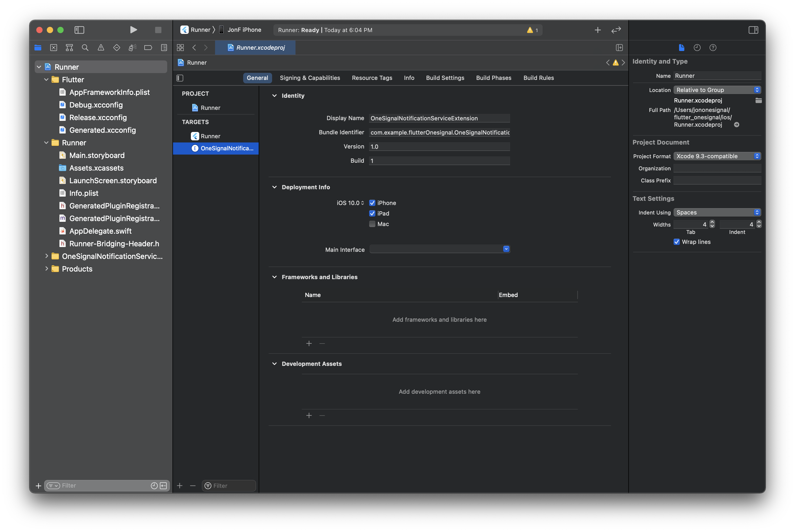Show the File inspector
This screenshot has width=795, height=532.
681,48
